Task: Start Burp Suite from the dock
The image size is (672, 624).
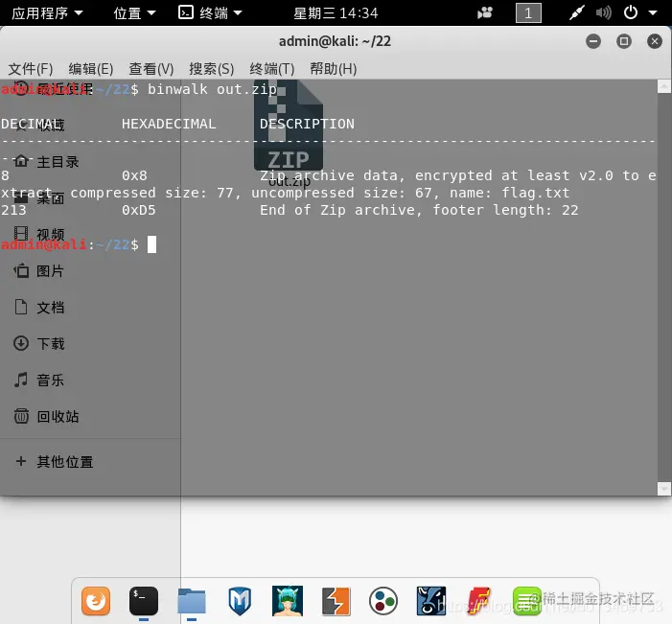Action: pos(336,600)
